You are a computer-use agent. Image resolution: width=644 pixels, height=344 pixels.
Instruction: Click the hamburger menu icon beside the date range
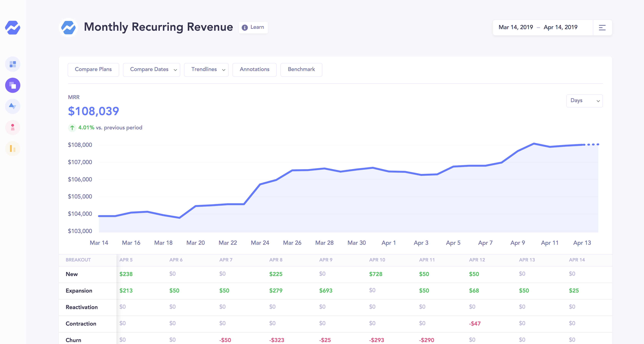click(x=602, y=27)
